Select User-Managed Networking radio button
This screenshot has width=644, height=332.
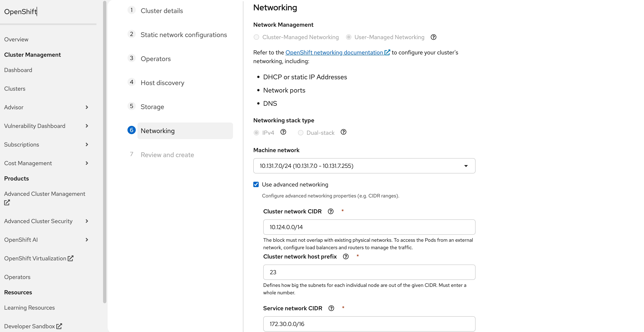click(x=348, y=37)
